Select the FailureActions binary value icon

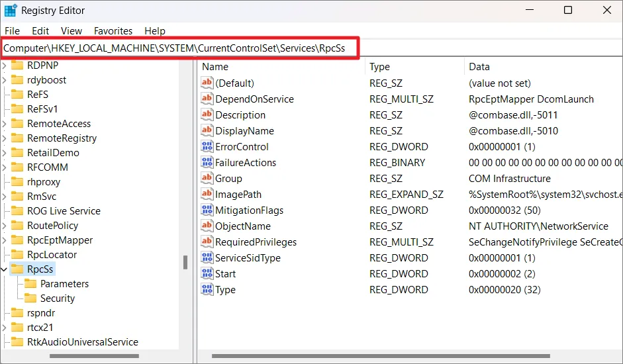pos(207,163)
